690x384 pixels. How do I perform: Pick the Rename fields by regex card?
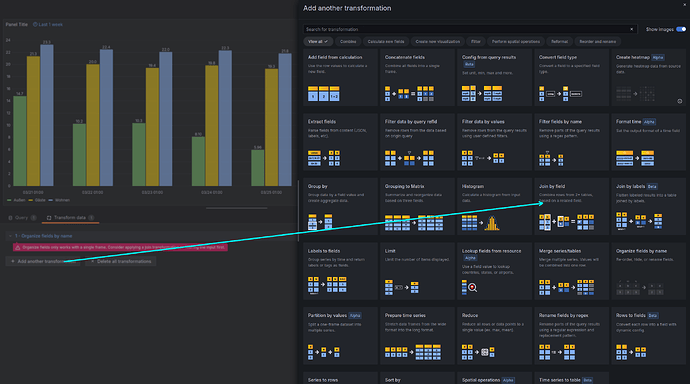coord(571,336)
